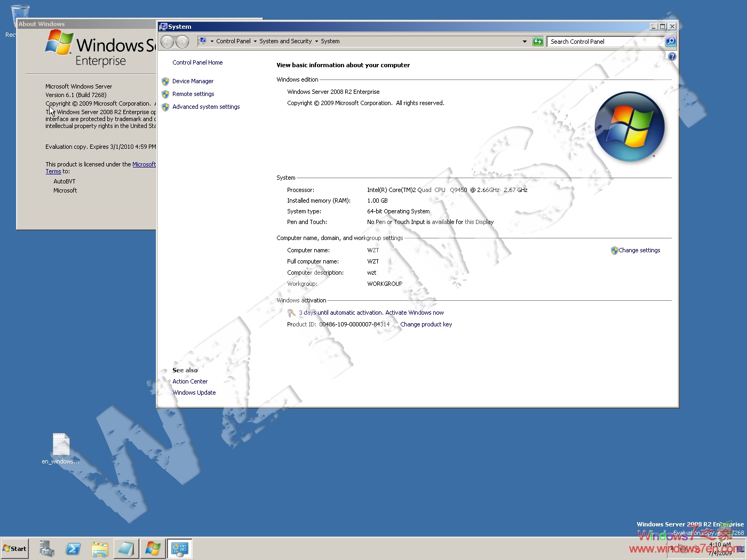Launch Server Manager from the taskbar
747x560 pixels.
[x=46, y=548]
